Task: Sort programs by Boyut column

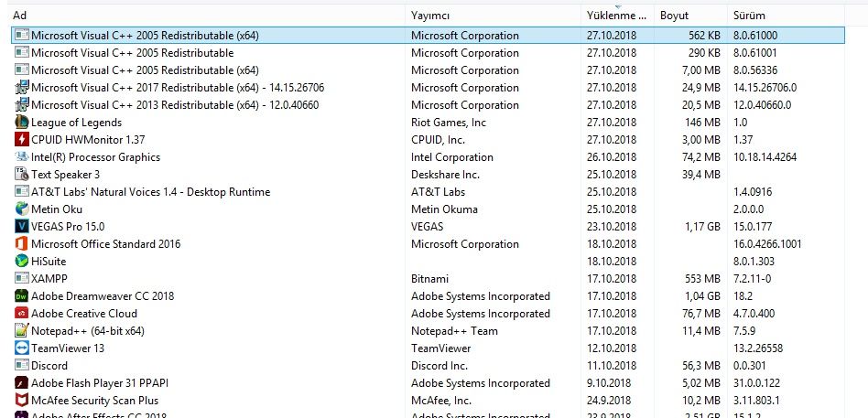Action: pyautogui.click(x=675, y=16)
